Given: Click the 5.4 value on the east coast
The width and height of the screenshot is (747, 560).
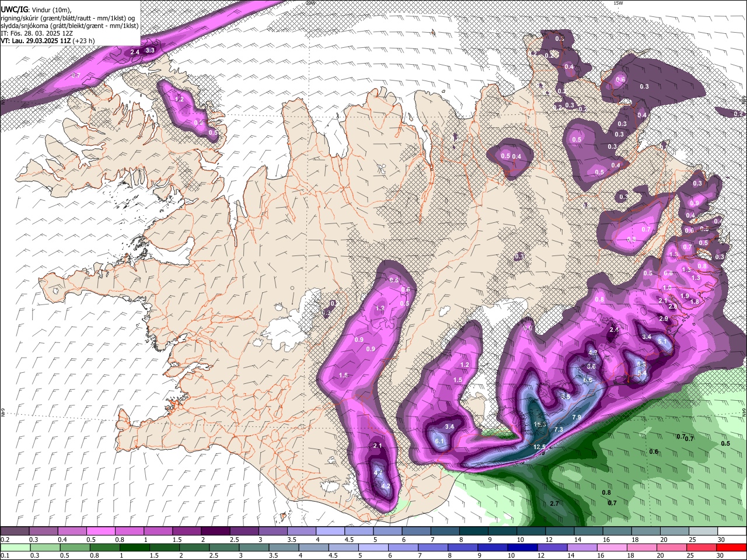Looking at the screenshot, I should tap(642, 373).
